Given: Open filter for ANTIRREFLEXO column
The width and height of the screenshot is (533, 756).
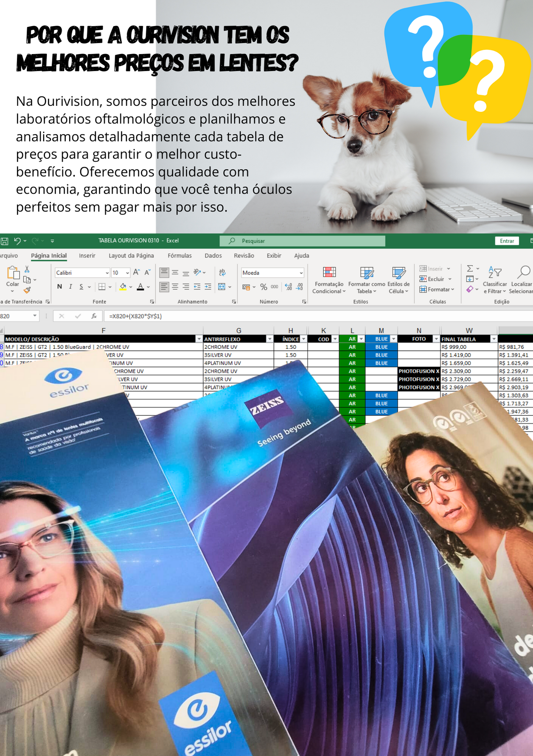Looking at the screenshot, I should coord(270,339).
